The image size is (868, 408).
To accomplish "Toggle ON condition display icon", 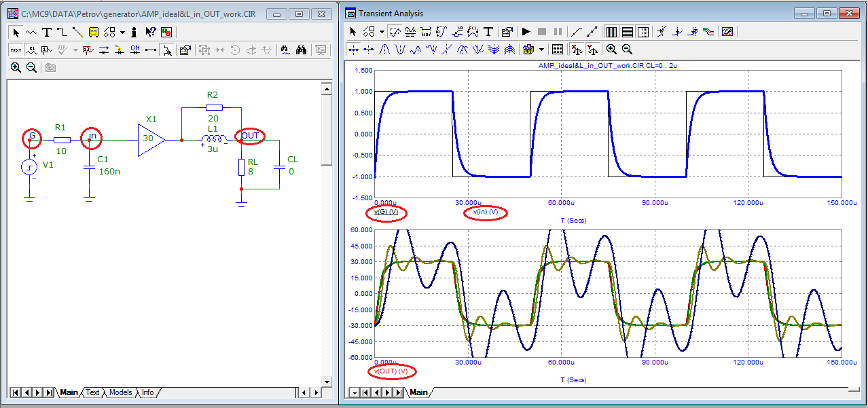I will [135, 50].
